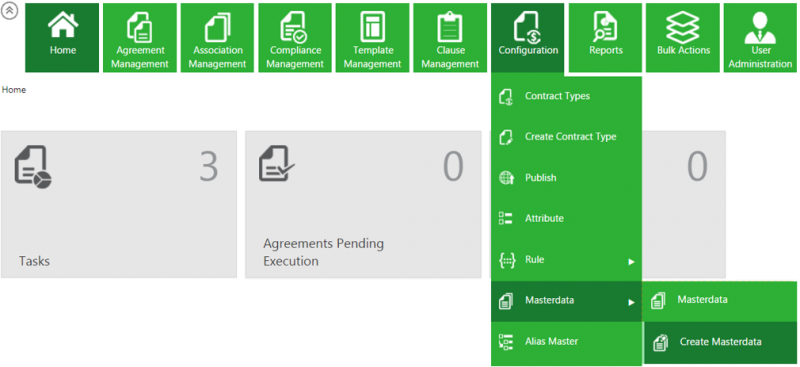Viewport: 800px width, 367px height.
Task: Open Bulk Actions stacked-layers tile
Action: pyautogui.click(x=683, y=38)
